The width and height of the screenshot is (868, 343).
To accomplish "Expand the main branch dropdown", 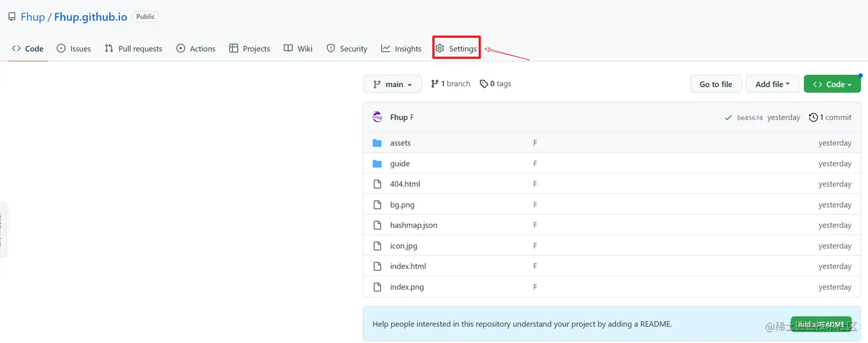I will pos(392,84).
